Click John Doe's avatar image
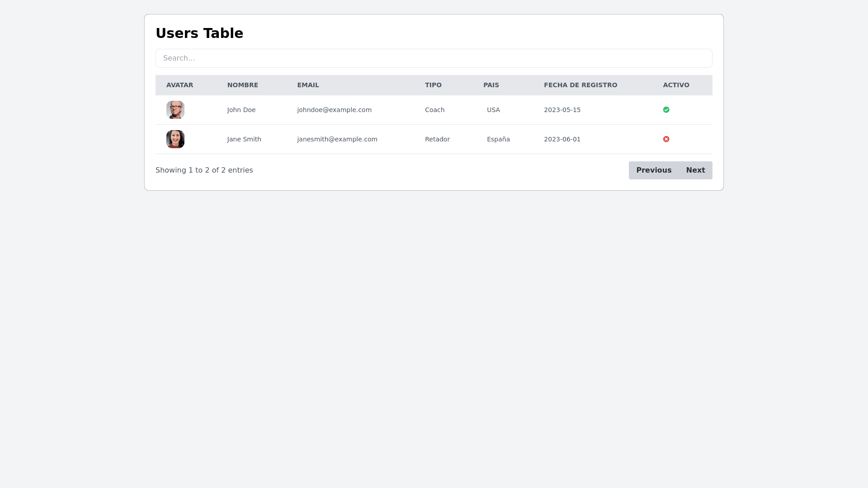The height and width of the screenshot is (488, 868). pyautogui.click(x=175, y=110)
